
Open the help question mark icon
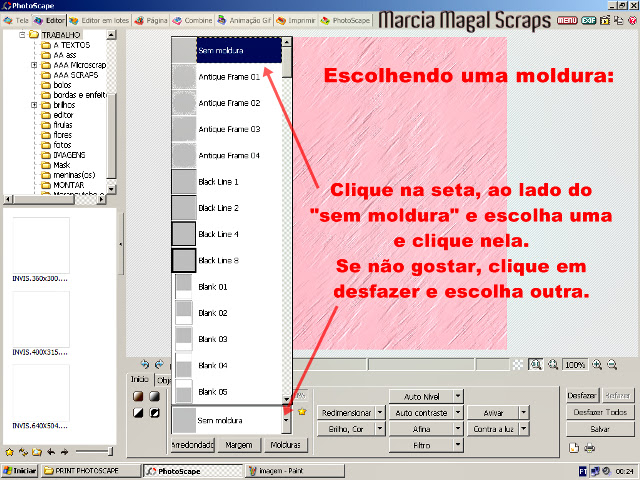click(633, 20)
